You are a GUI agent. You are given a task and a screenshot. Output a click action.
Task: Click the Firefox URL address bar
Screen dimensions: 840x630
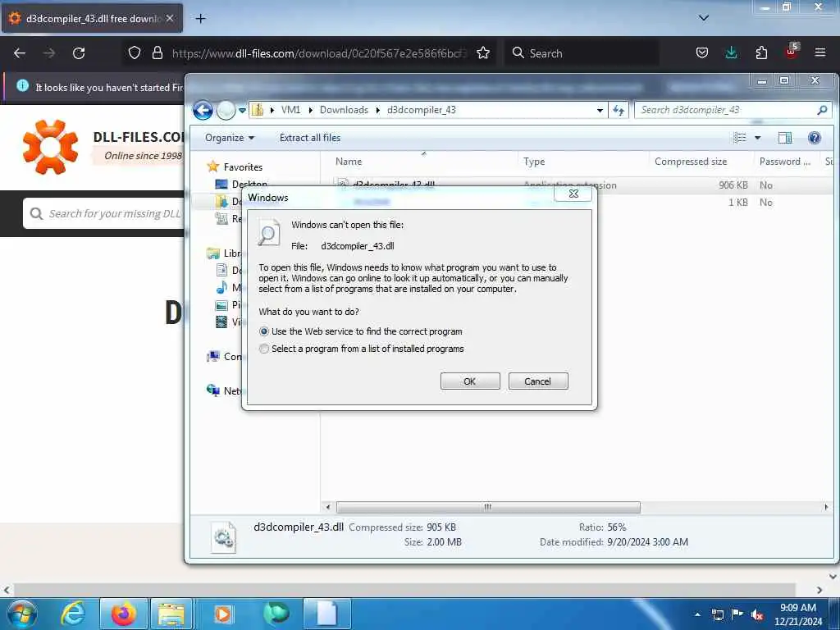tap(319, 53)
